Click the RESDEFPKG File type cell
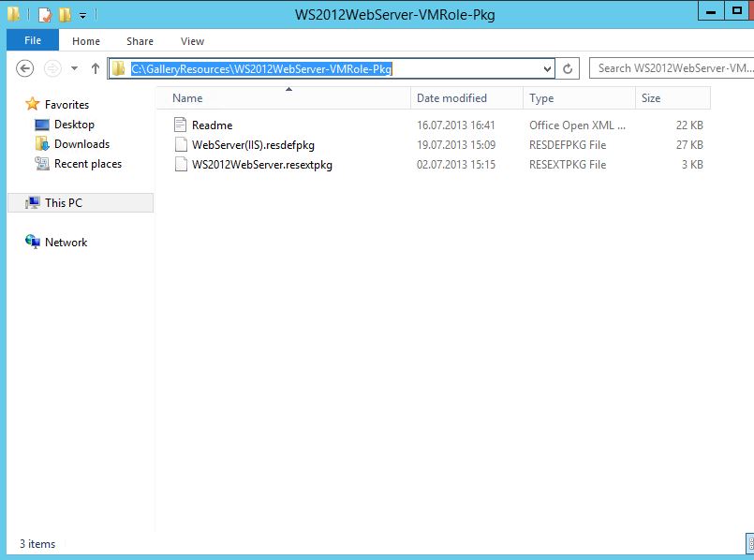Screen dimensions: 754x560 pos(568,145)
